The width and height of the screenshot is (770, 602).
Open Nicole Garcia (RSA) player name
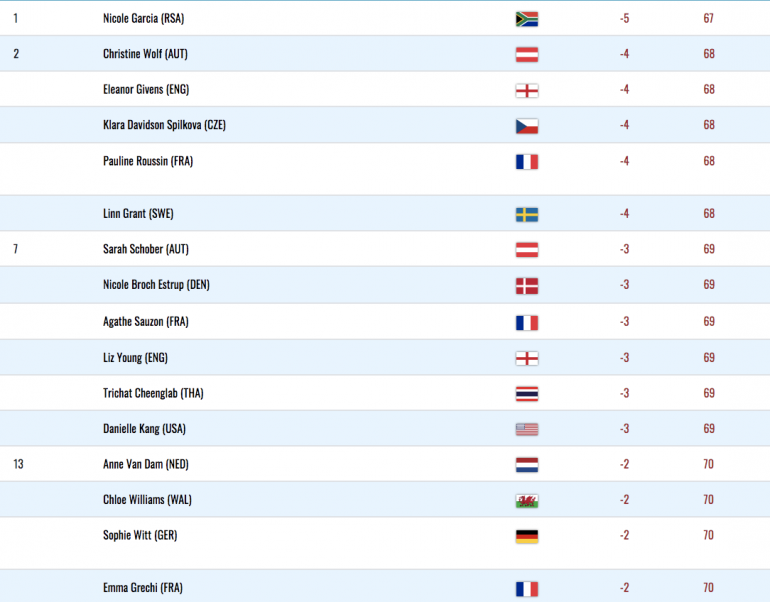[143, 19]
